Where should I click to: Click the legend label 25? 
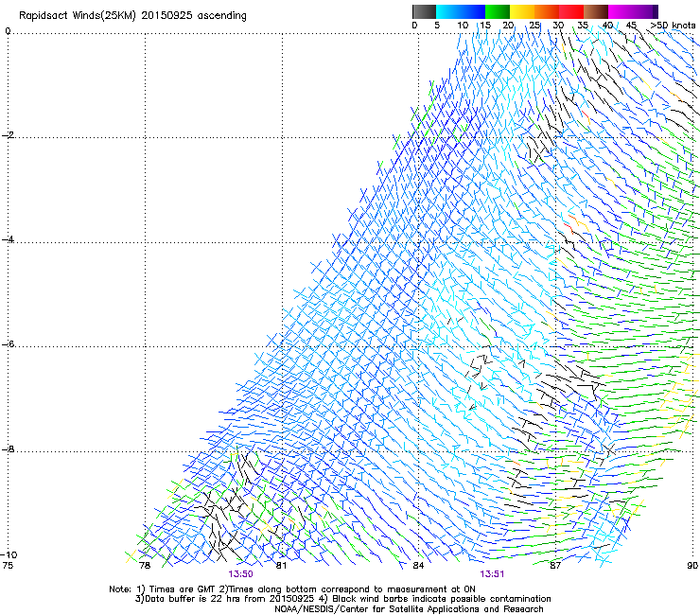click(534, 26)
